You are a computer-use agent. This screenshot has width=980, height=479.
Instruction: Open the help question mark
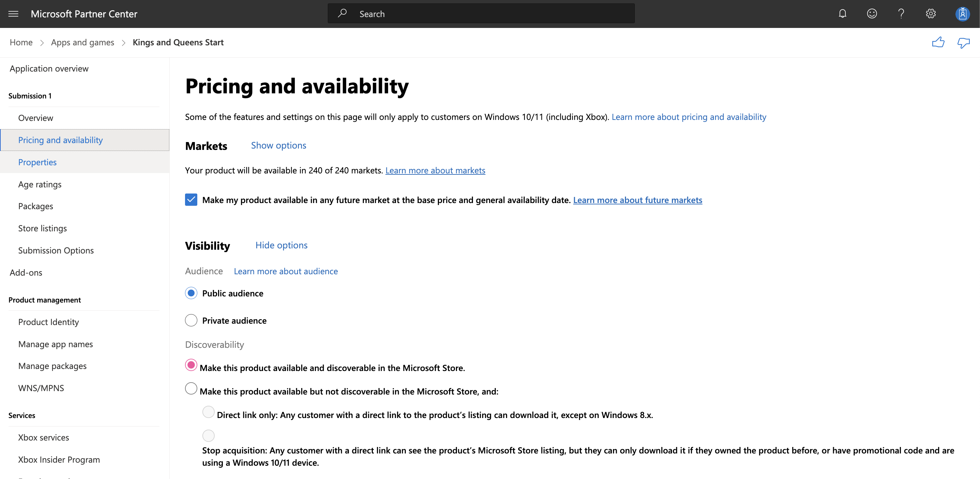click(x=901, y=14)
